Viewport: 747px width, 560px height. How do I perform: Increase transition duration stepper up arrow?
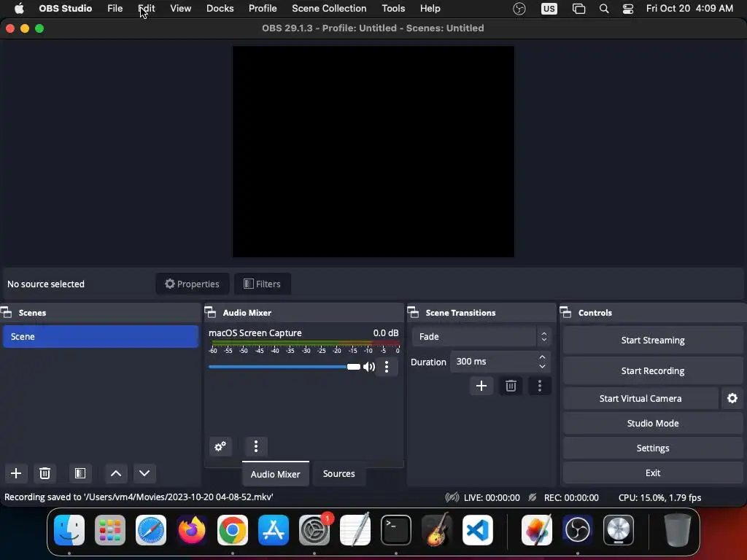pos(542,357)
